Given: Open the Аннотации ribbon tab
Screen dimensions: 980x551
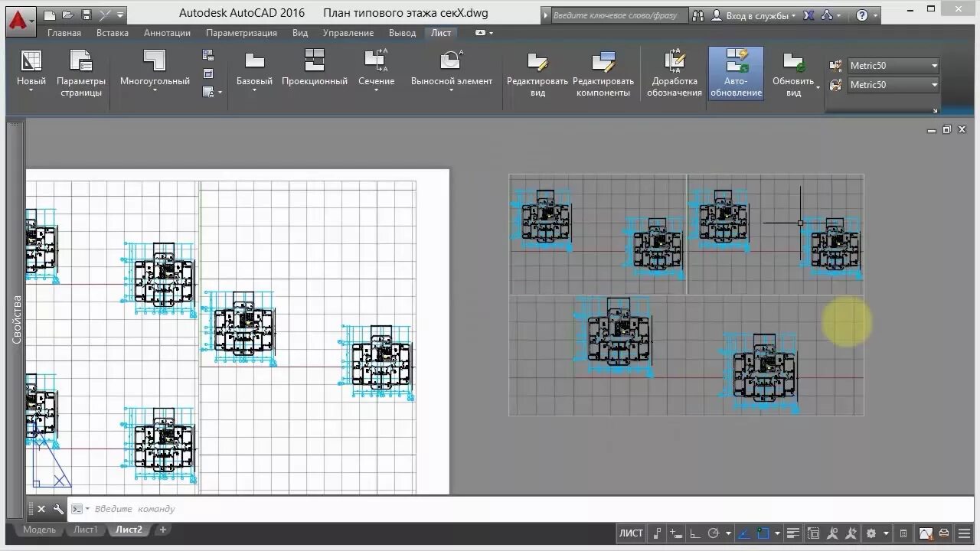Looking at the screenshot, I should pos(167,33).
